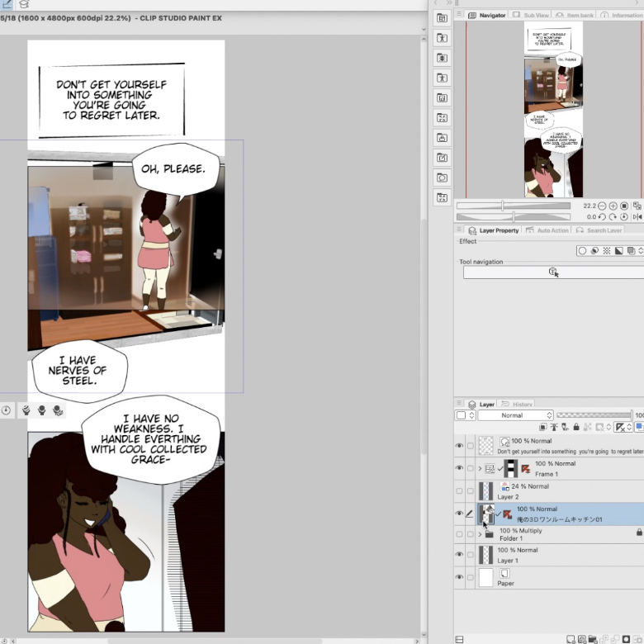644x644 pixels.
Task: Tick the multi-select checkbox for Frame 1
Action: pyautogui.click(x=471, y=468)
